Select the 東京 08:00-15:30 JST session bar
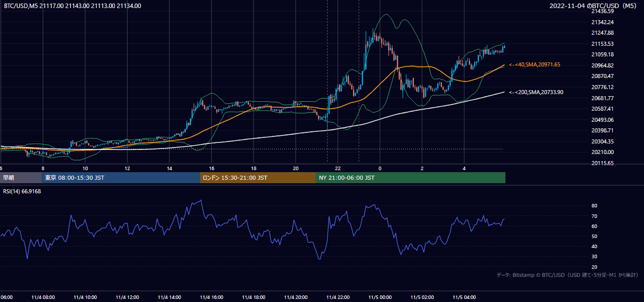Screen dimensions: 644x302 coord(121,178)
